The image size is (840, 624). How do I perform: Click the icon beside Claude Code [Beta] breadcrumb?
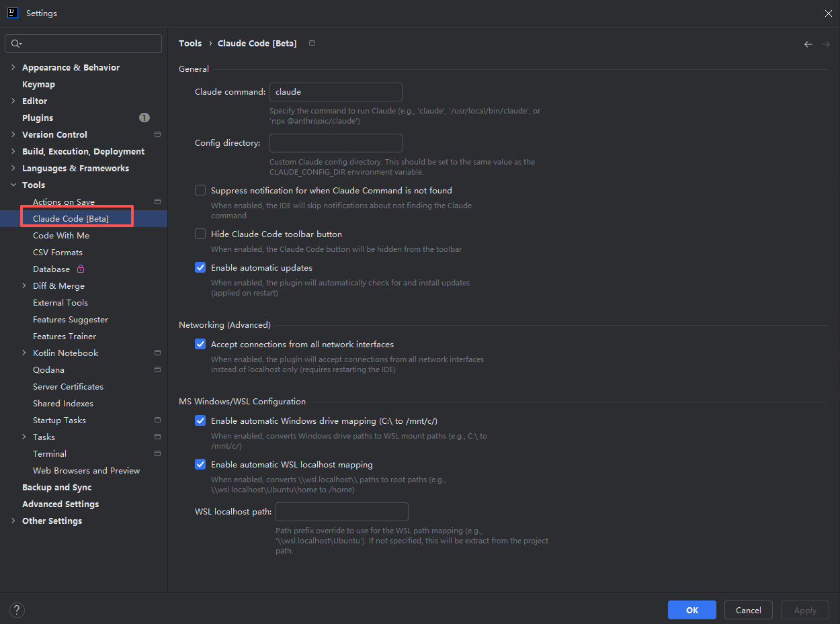point(312,43)
